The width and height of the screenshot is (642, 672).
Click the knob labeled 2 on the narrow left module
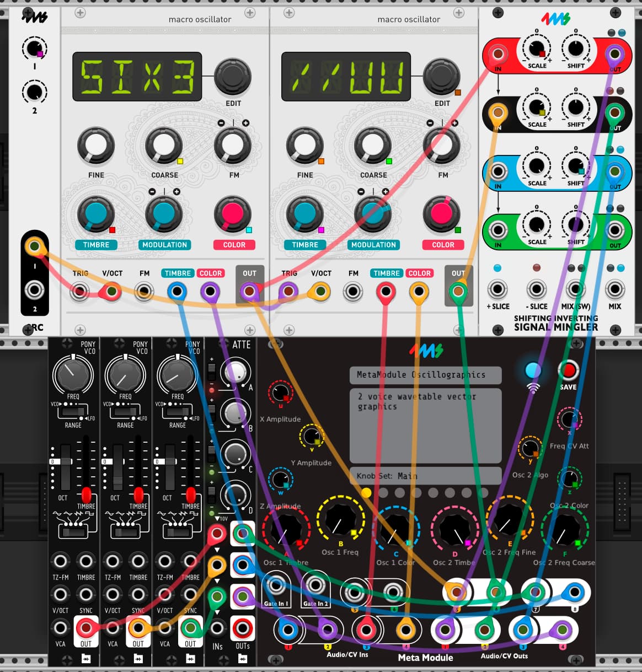click(x=34, y=92)
